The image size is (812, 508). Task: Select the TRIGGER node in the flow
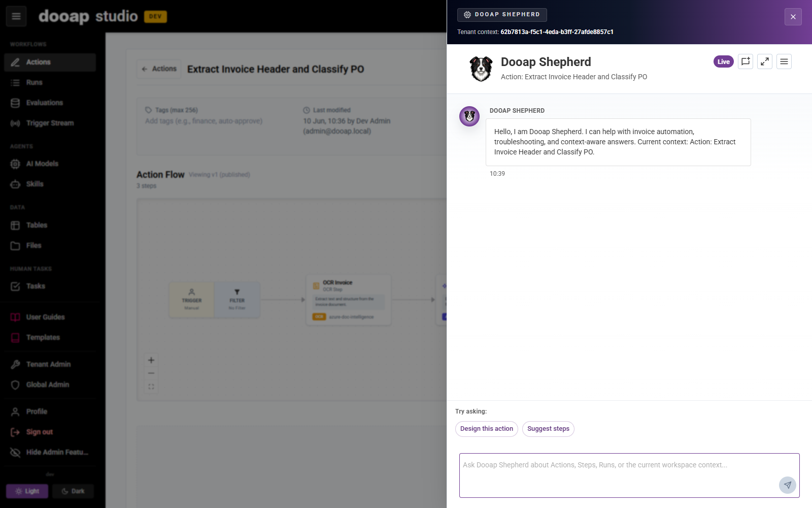pyautogui.click(x=192, y=300)
